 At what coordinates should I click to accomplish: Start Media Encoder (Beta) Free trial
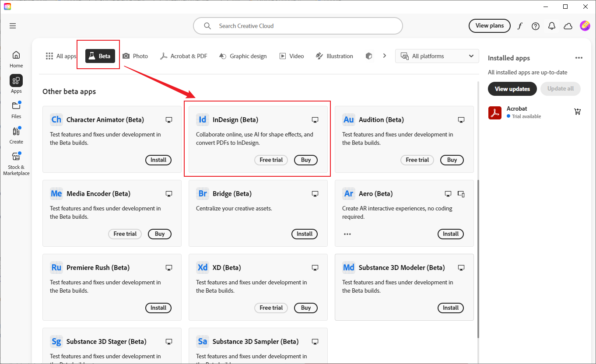125,234
